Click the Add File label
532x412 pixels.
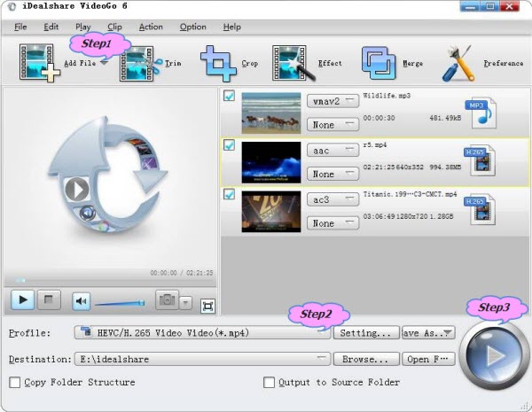pos(80,63)
